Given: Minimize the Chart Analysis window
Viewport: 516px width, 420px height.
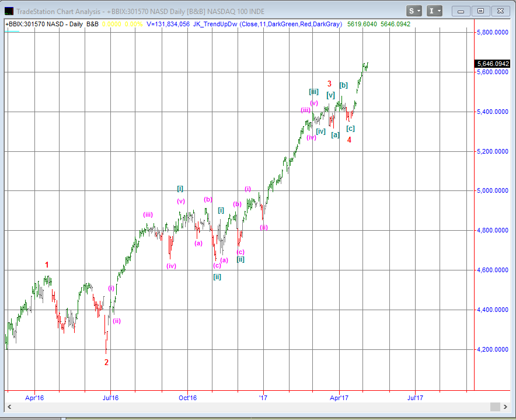Looking at the screenshot, I should (461, 11).
